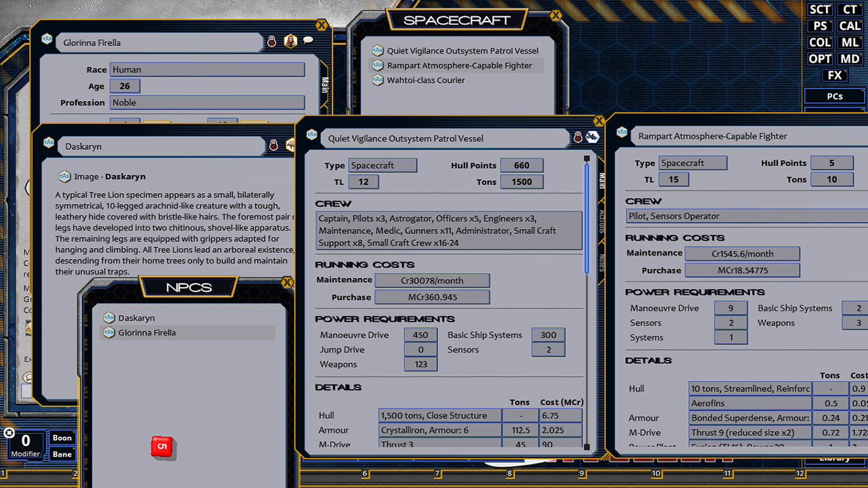Open the chat bubble on Glorinna Firella's sheet
This screenshot has height=488, width=868.
click(307, 41)
